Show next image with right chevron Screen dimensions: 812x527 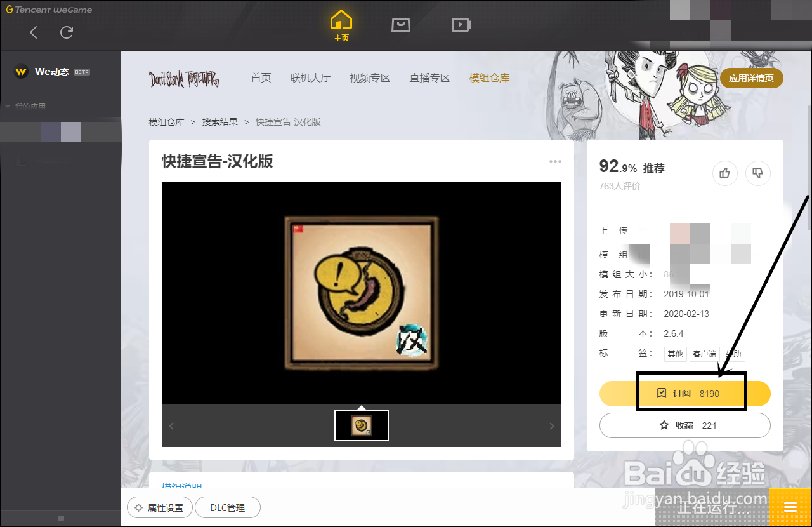point(551,426)
